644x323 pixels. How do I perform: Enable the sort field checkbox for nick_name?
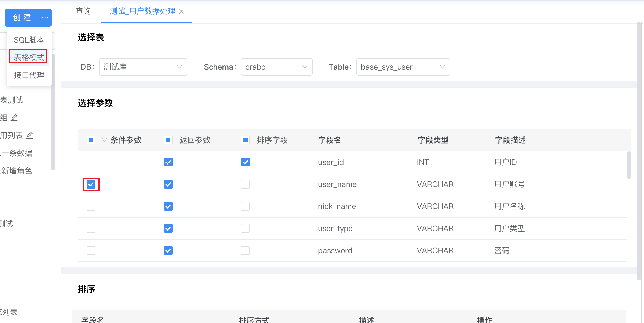tap(245, 206)
